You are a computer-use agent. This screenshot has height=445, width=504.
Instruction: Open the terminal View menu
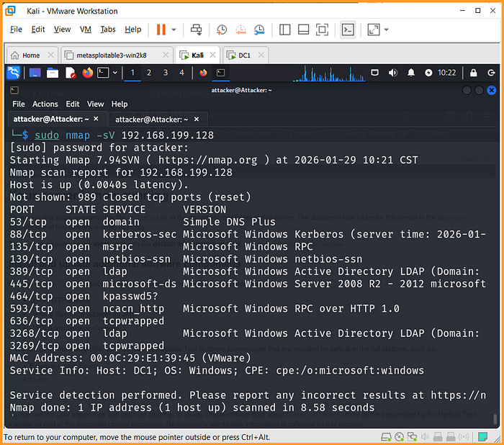[x=96, y=104]
